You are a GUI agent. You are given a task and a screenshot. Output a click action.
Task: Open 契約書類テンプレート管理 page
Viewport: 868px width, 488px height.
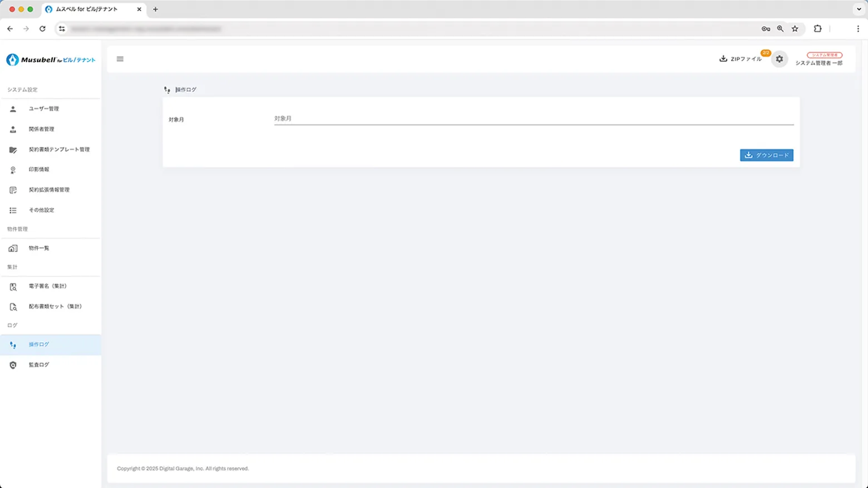(x=58, y=150)
